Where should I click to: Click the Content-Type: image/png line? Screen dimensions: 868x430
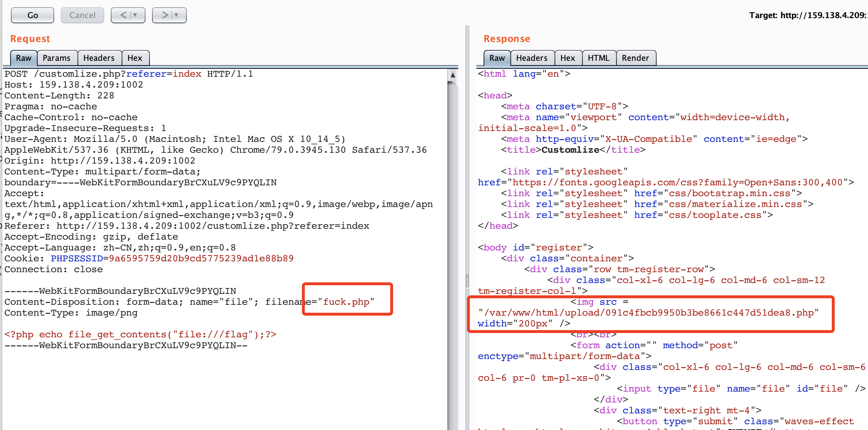pyautogui.click(x=71, y=313)
